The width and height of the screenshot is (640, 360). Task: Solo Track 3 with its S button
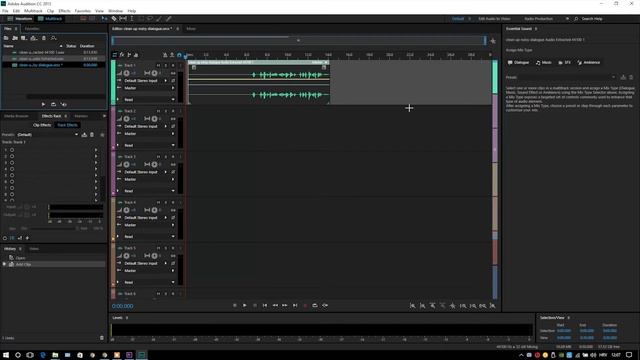165,157
